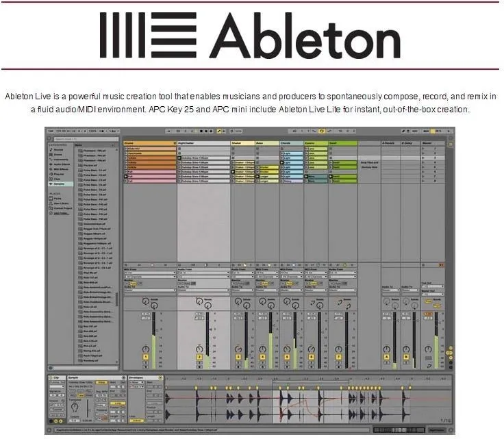
Task: Click the Drums track Send A knob
Action: point(146,301)
